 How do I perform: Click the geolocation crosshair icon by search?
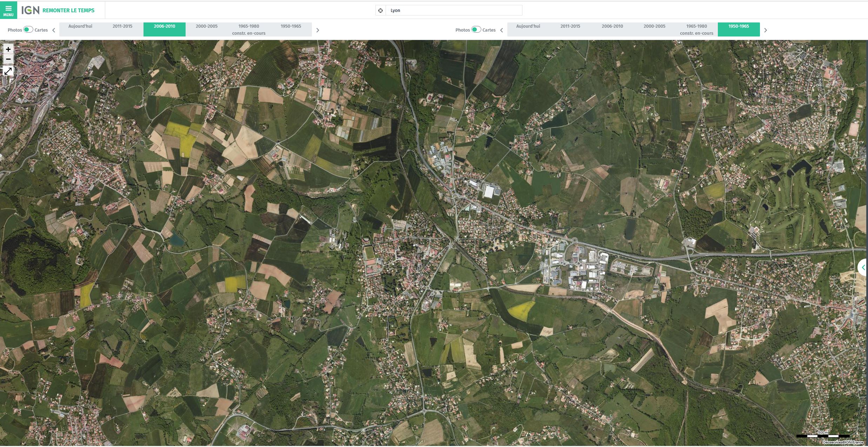coord(380,11)
